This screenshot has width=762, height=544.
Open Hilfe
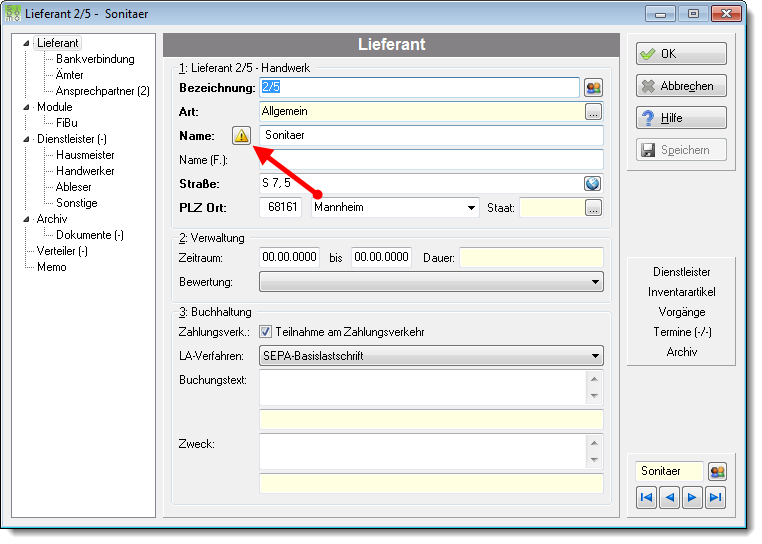(x=681, y=118)
